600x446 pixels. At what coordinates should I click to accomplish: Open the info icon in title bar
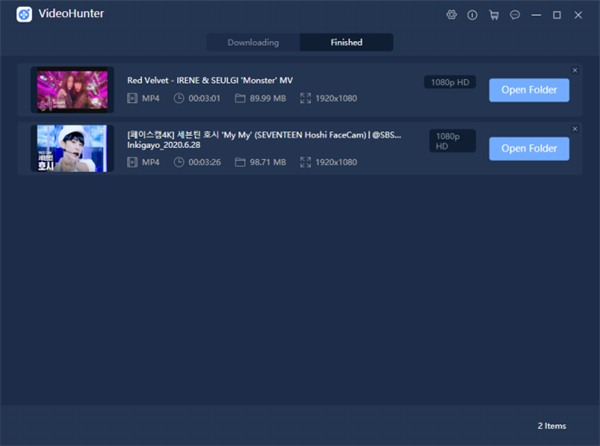tap(472, 15)
